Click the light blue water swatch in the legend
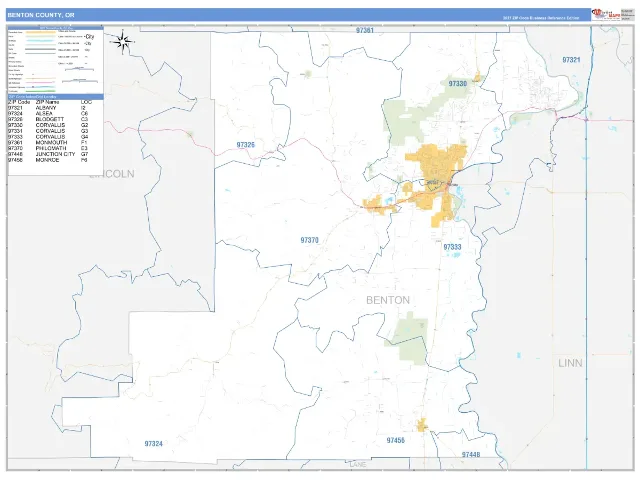This screenshot has height=480, width=640. pyautogui.click(x=40, y=41)
